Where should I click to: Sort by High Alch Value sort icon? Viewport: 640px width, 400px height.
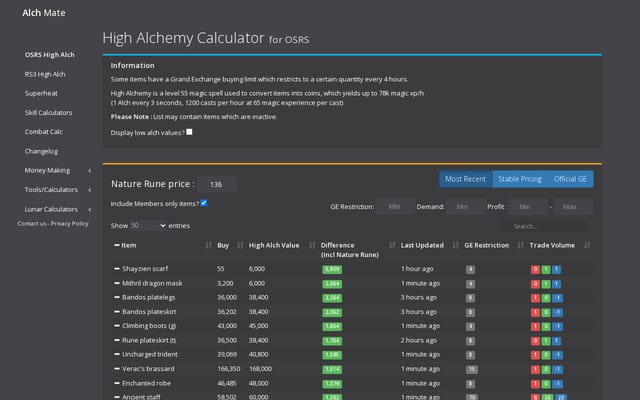tap(312, 245)
